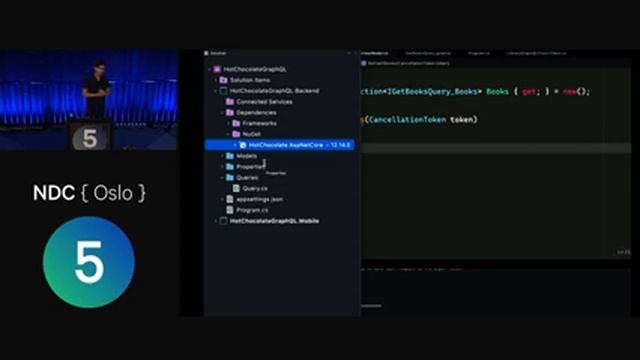The width and height of the screenshot is (640, 360).
Task: Expand the Solution Items folder
Action: [216, 80]
